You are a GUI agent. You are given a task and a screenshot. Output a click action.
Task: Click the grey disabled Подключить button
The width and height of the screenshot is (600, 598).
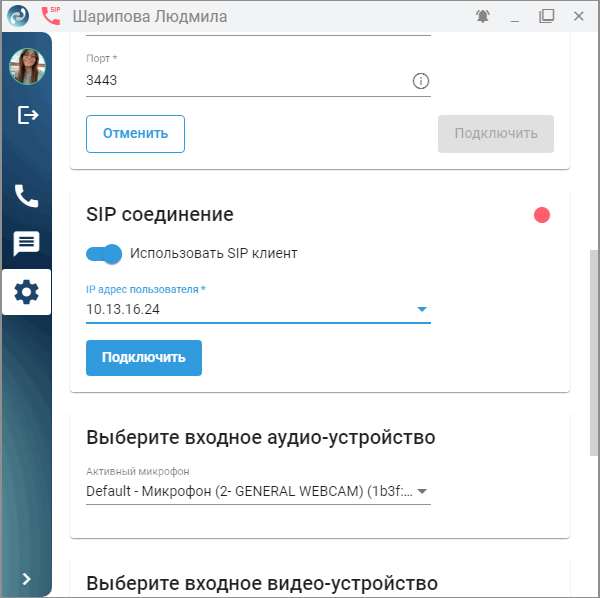tap(496, 134)
